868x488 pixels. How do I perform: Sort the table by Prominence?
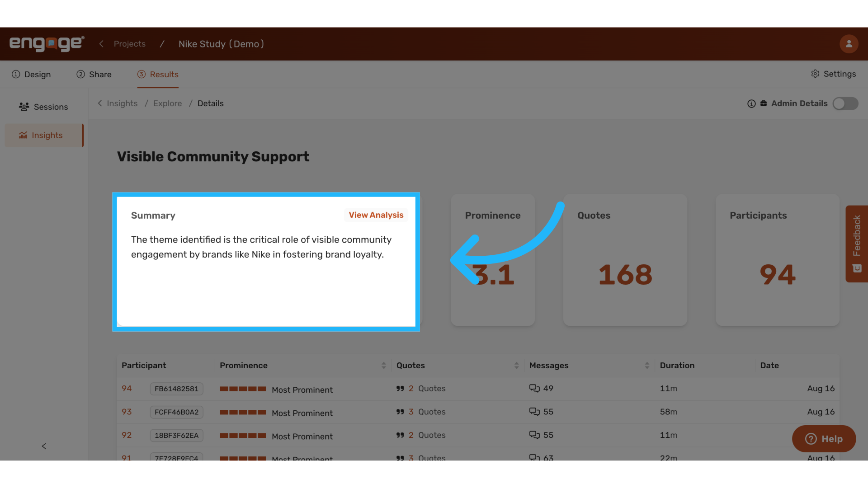[x=383, y=366]
